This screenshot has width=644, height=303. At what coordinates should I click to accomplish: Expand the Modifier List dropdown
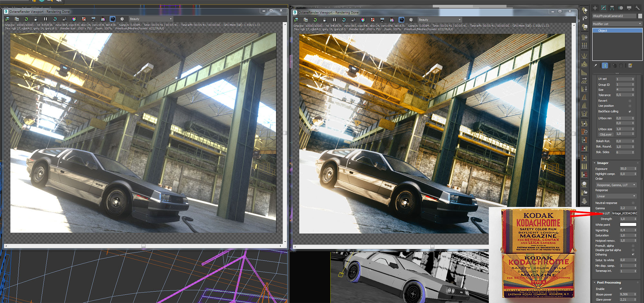click(617, 24)
